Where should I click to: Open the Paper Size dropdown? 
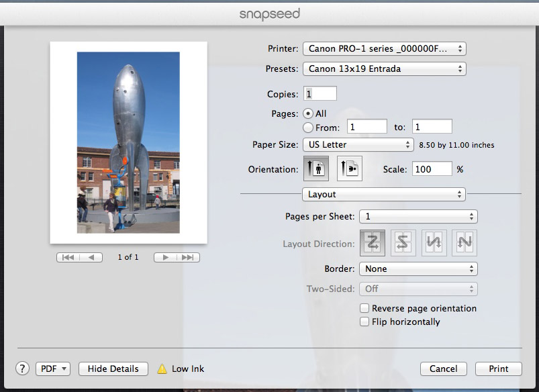[x=358, y=144]
